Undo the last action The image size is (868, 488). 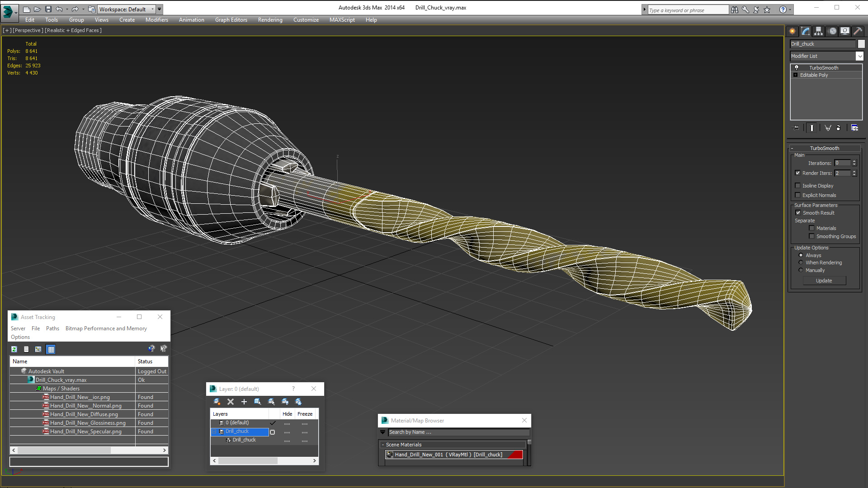(x=59, y=9)
